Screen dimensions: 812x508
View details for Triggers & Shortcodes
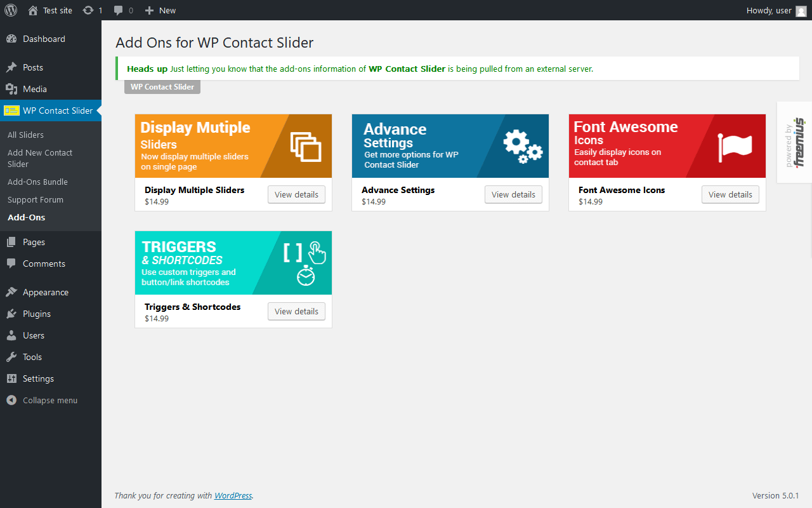[x=296, y=311]
